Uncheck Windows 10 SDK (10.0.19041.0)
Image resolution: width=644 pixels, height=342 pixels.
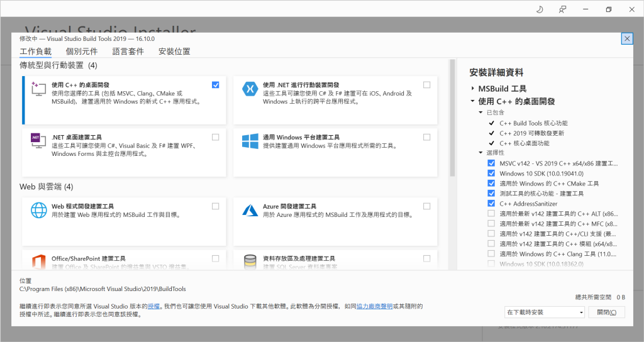(x=491, y=174)
